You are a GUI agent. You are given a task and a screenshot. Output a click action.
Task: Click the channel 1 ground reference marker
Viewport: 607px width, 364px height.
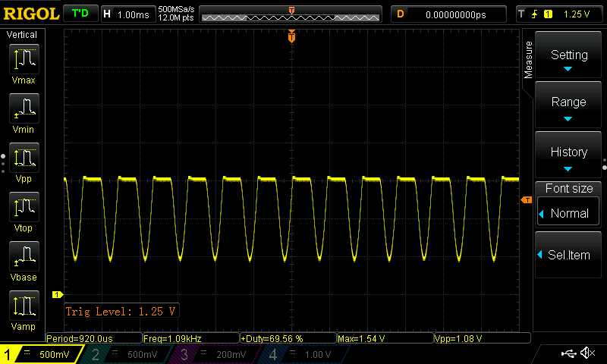coord(58,295)
